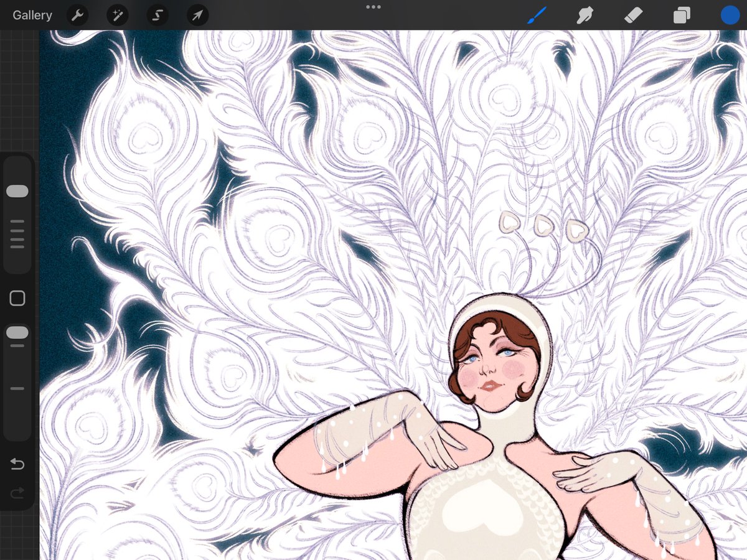Screen dimensions: 747x560
Task: Open the blue active color picker
Action: click(730, 15)
